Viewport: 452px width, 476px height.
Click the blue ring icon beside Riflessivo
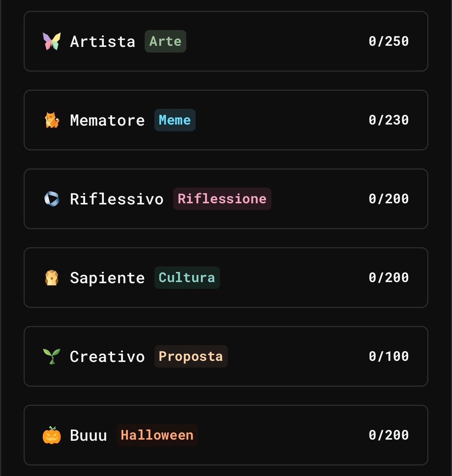click(x=52, y=199)
